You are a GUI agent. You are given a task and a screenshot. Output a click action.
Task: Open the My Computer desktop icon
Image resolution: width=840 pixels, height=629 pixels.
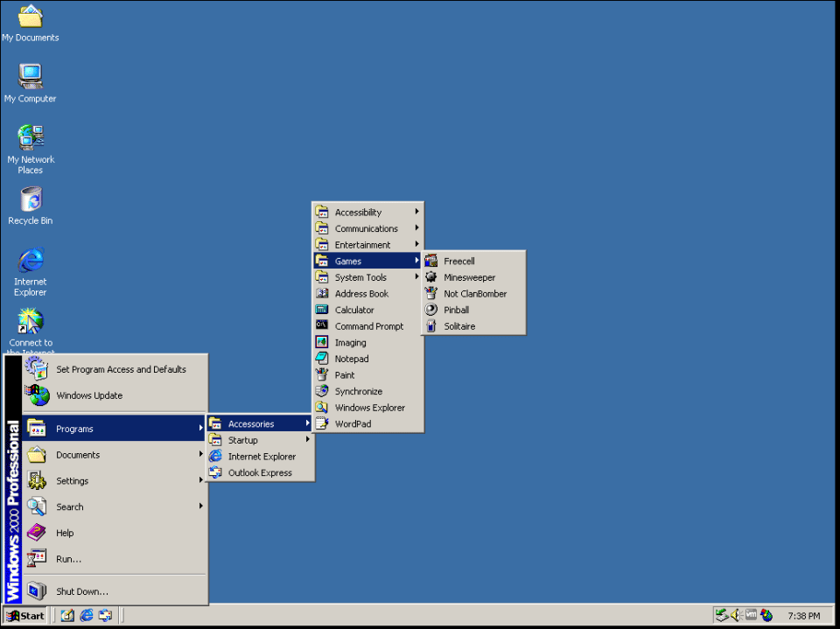(x=31, y=78)
